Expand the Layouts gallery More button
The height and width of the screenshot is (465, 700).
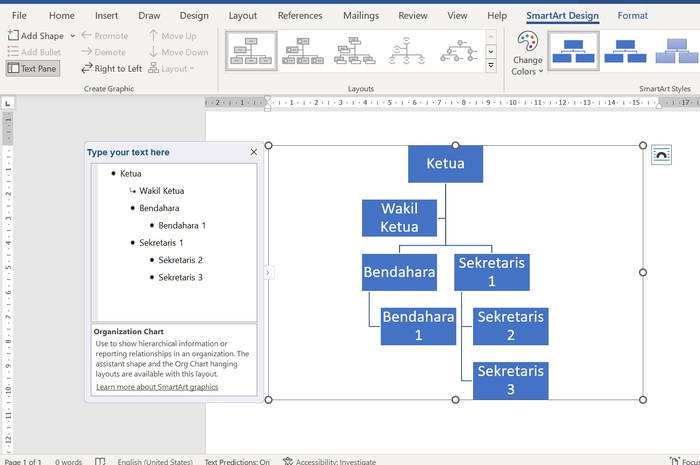tap(491, 66)
